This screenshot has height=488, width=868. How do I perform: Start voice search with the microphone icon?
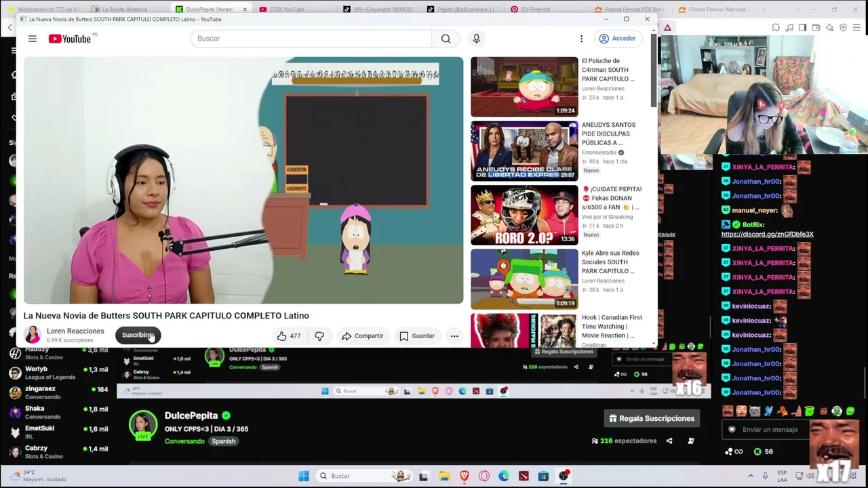point(476,39)
